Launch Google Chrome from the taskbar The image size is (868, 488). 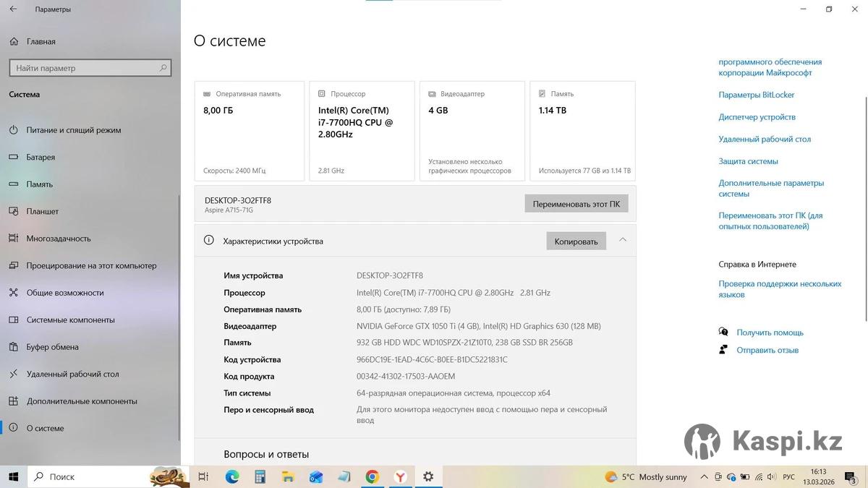click(372, 477)
